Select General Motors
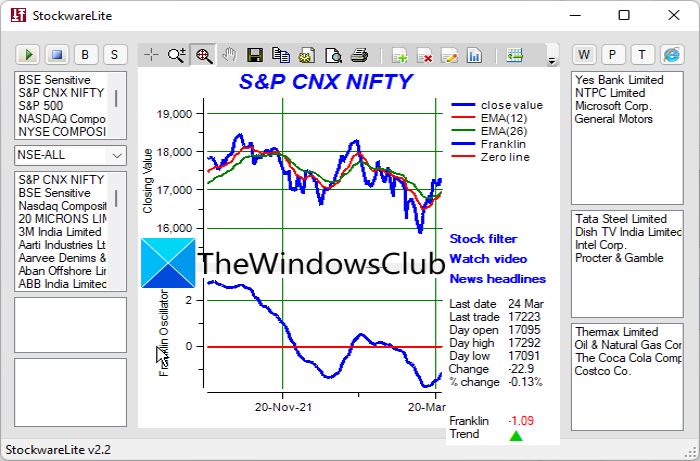Screen dimensions: 700x461 click(613, 119)
